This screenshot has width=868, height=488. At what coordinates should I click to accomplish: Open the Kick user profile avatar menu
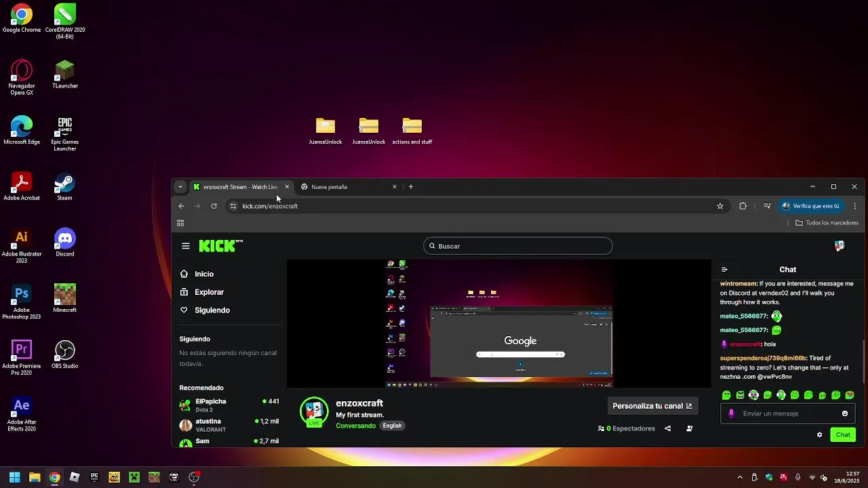click(840, 246)
